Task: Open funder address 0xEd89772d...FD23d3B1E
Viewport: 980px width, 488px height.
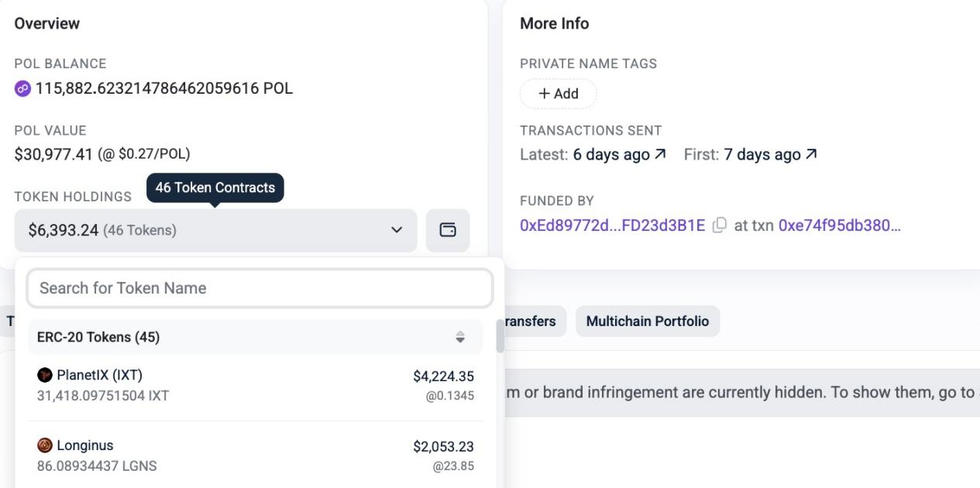Action: 612,226
